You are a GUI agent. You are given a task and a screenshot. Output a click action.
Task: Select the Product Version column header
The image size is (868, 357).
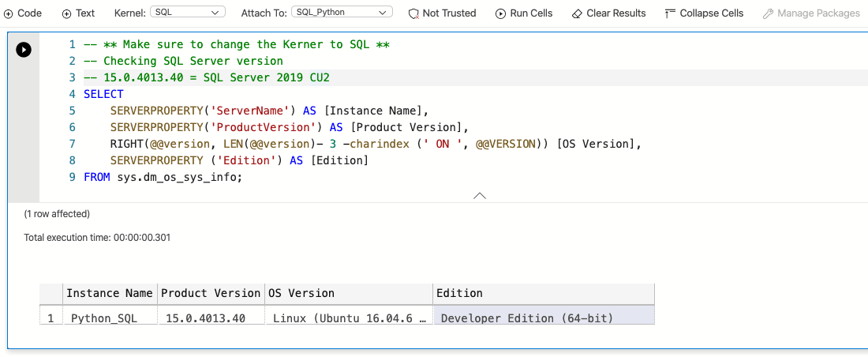tap(211, 293)
